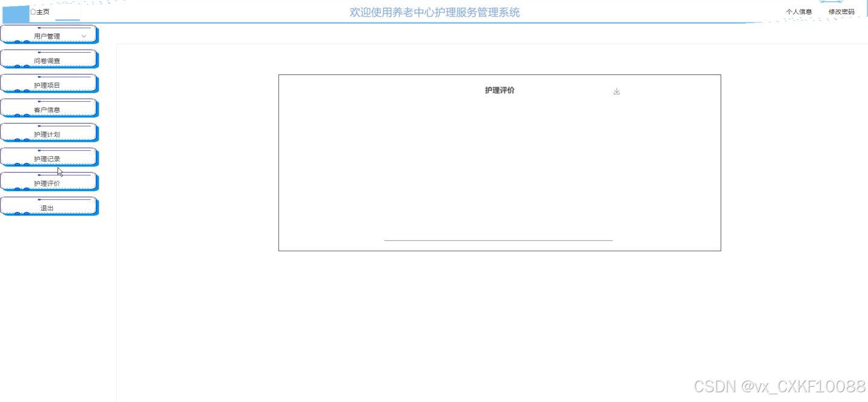868x402 pixels.
Task: Open 个人信息 personal info
Action: pyautogui.click(x=799, y=12)
